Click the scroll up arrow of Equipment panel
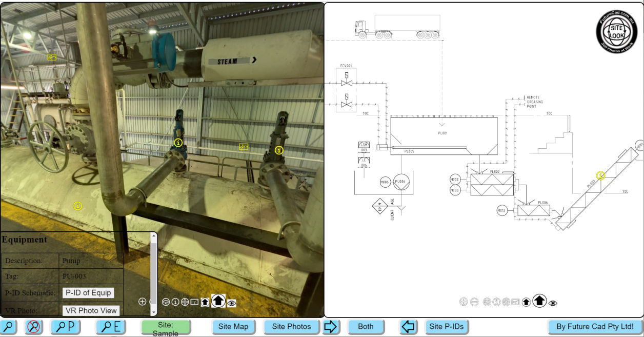The height and width of the screenshot is (337, 644). click(x=154, y=236)
